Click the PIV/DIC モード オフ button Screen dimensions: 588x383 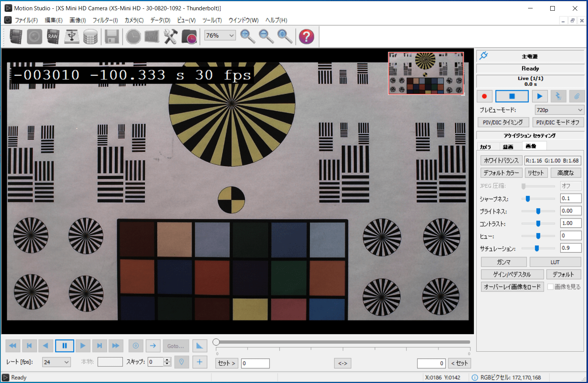(557, 122)
